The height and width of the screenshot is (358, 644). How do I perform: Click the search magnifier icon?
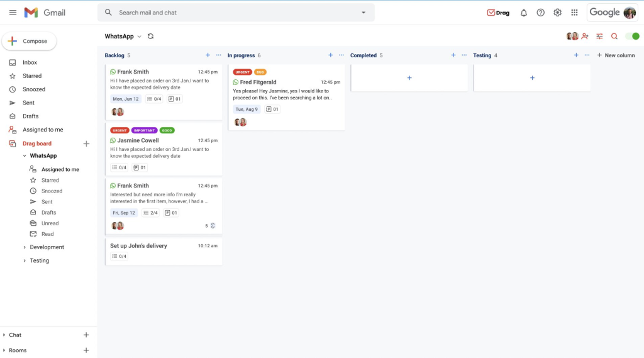pyautogui.click(x=108, y=13)
